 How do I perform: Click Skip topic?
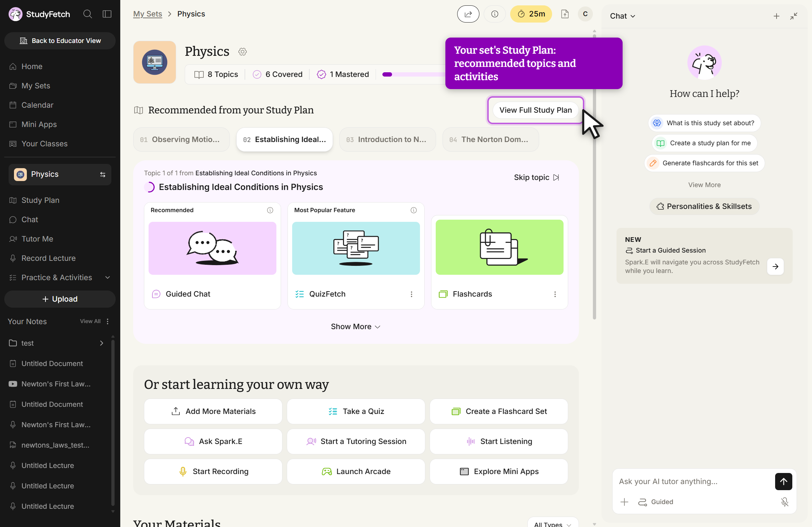click(x=536, y=177)
